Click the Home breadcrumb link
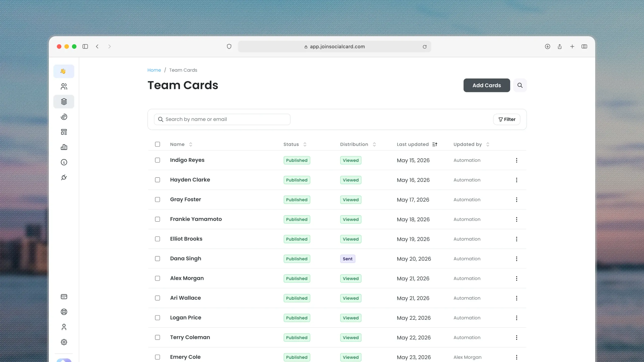This screenshot has height=362, width=644. (x=154, y=70)
